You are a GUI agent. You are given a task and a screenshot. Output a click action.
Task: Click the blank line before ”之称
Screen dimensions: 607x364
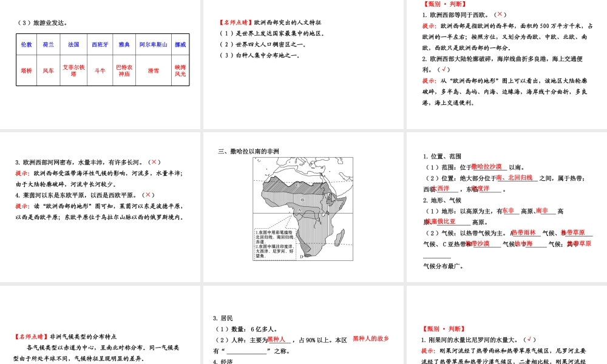[x=247, y=351]
